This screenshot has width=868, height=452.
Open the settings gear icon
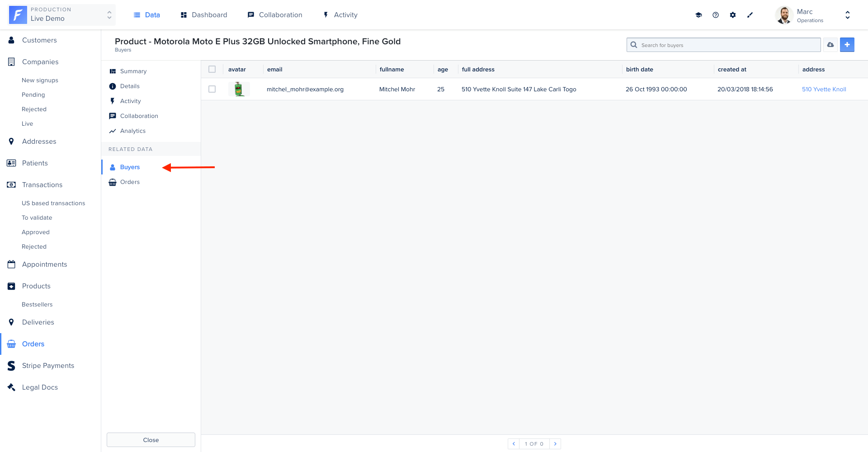click(733, 15)
